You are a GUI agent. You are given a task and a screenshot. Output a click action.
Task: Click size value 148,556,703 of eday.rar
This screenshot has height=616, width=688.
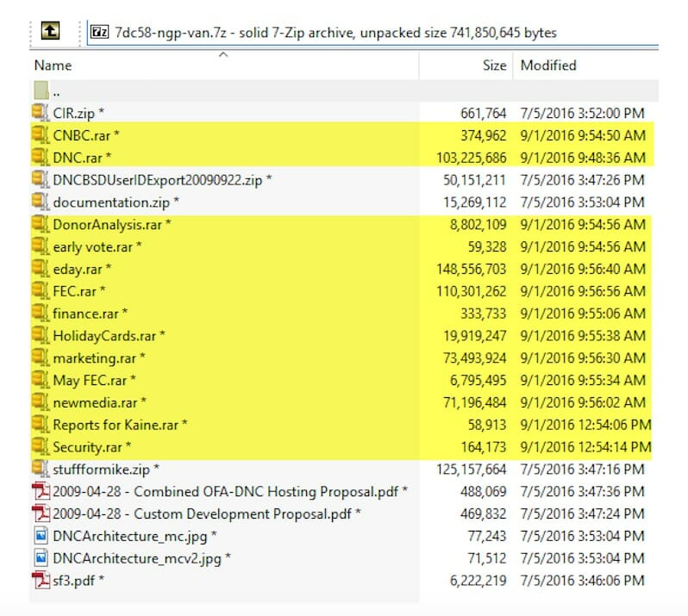point(472,269)
